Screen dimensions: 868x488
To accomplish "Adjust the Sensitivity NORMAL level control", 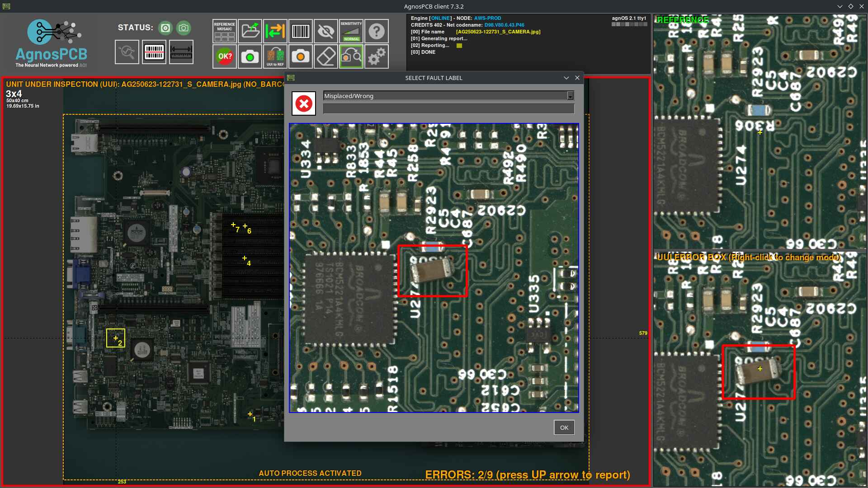I will [351, 31].
